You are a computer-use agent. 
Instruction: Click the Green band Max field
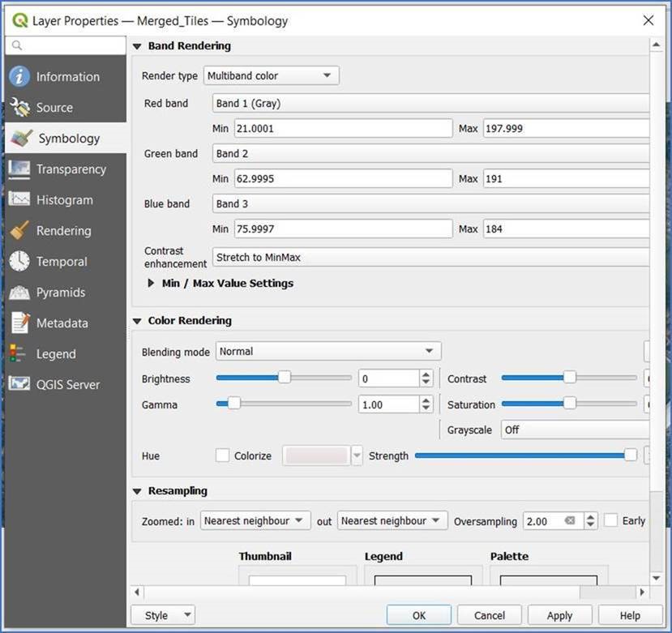[x=566, y=178]
